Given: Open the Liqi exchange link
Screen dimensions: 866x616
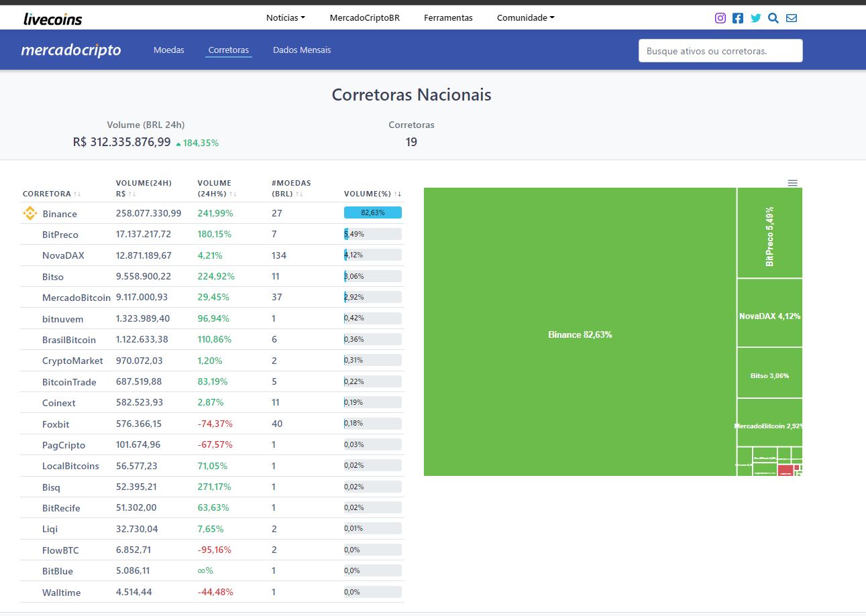Looking at the screenshot, I should 50,529.
